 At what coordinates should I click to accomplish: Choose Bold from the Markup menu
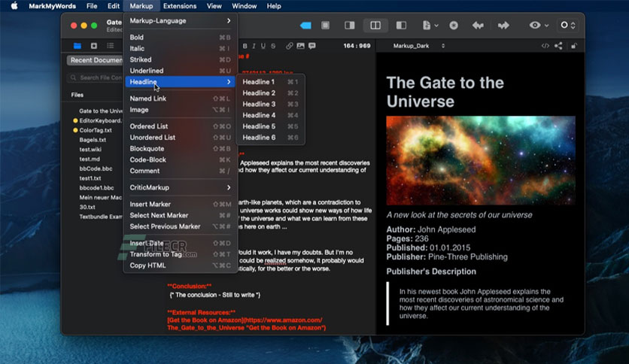click(x=180, y=38)
